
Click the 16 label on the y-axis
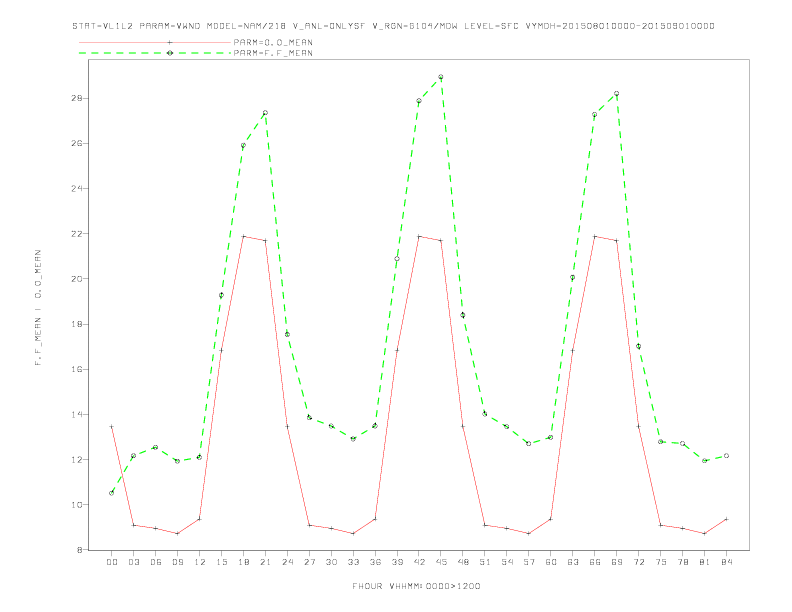click(x=77, y=369)
